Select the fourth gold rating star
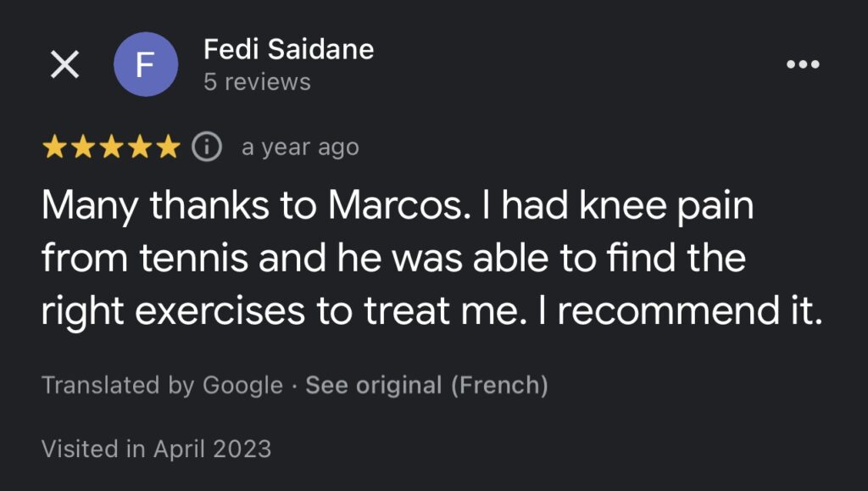This screenshot has width=868, height=491. (140, 148)
